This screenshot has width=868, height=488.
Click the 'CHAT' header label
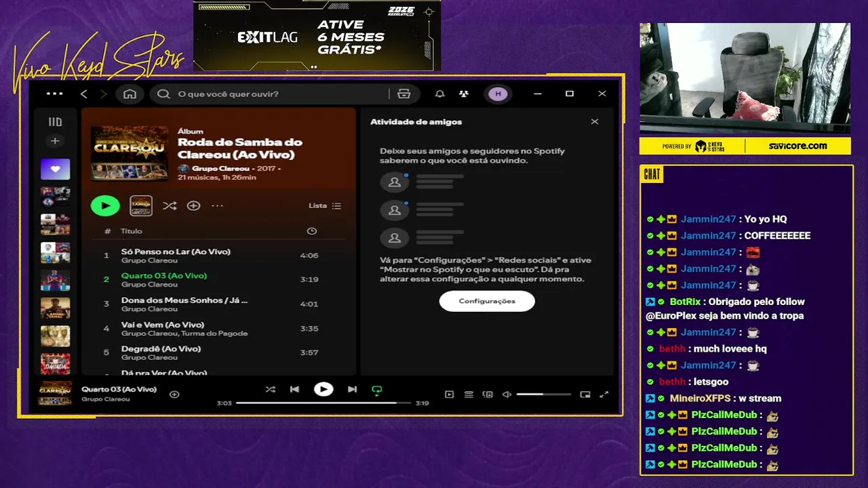pos(652,175)
